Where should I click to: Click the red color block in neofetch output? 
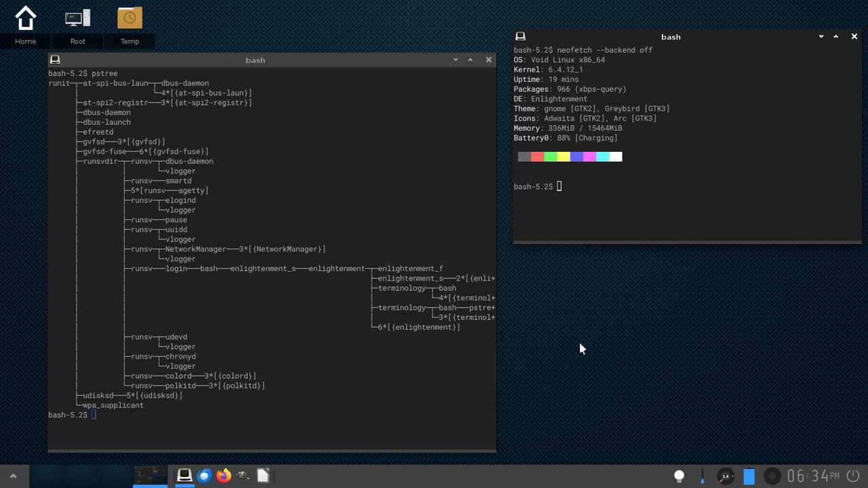pos(537,157)
